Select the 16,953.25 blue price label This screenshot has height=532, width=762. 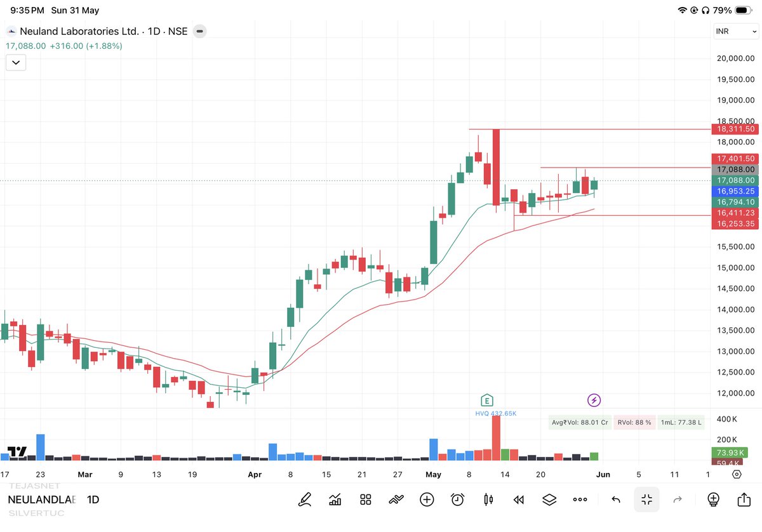click(735, 191)
